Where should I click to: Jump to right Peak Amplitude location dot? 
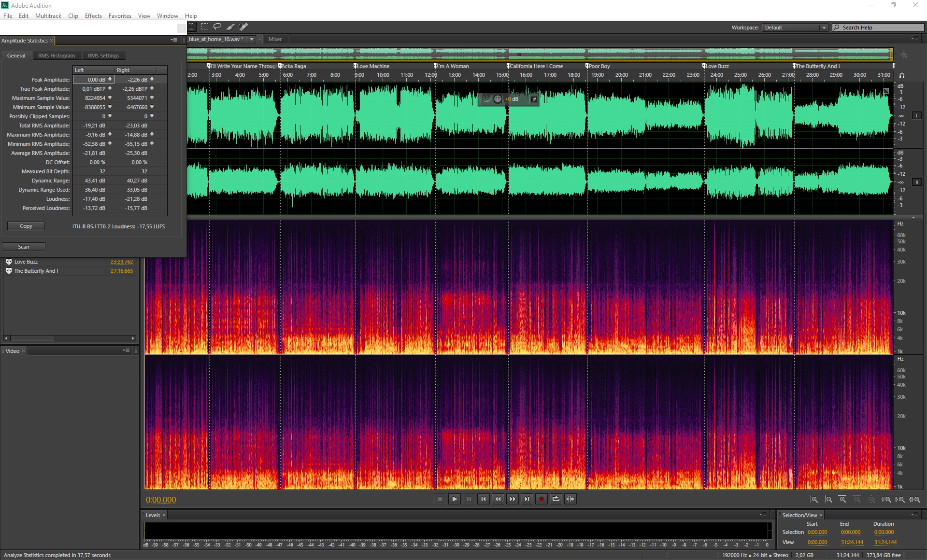152,79
